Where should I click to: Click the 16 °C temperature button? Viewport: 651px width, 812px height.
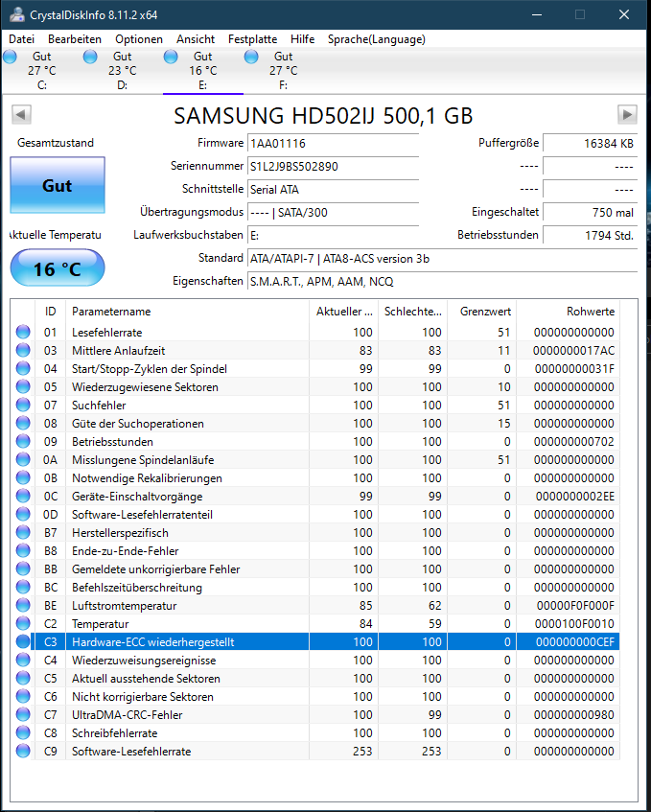coord(58,268)
